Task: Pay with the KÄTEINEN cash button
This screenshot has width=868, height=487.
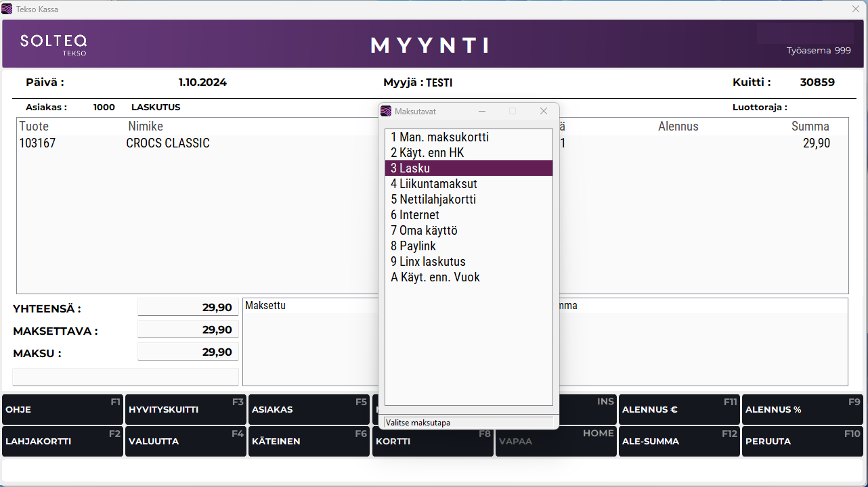Action: point(309,442)
